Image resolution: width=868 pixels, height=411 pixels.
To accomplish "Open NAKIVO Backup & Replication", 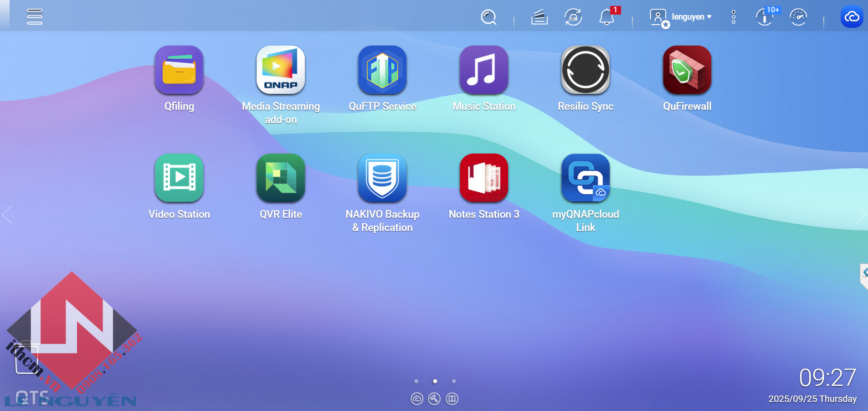I will point(382,178).
